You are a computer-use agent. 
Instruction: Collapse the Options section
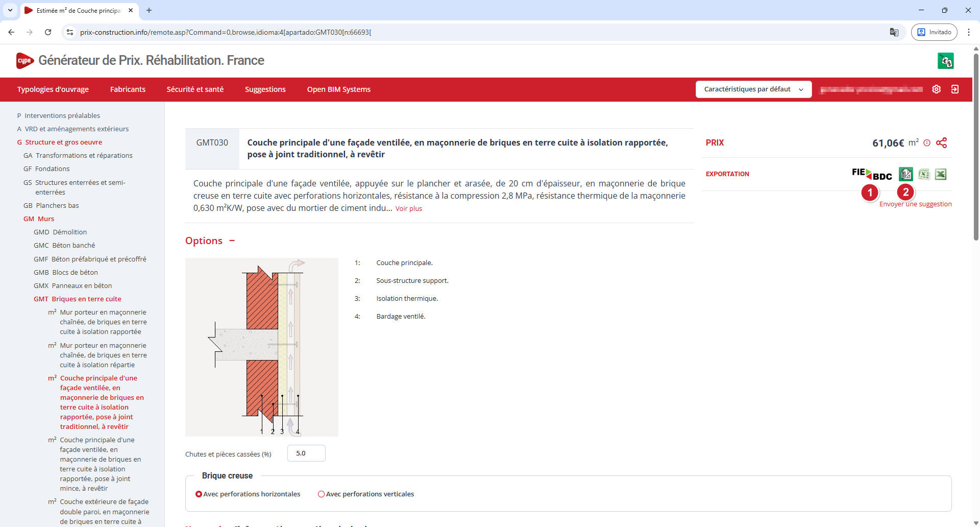click(232, 241)
